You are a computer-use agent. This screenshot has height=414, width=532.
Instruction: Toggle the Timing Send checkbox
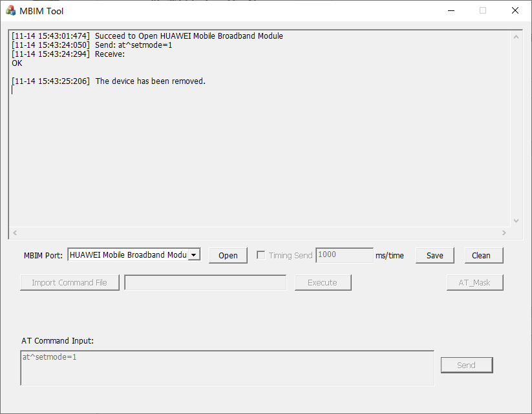pyautogui.click(x=261, y=255)
